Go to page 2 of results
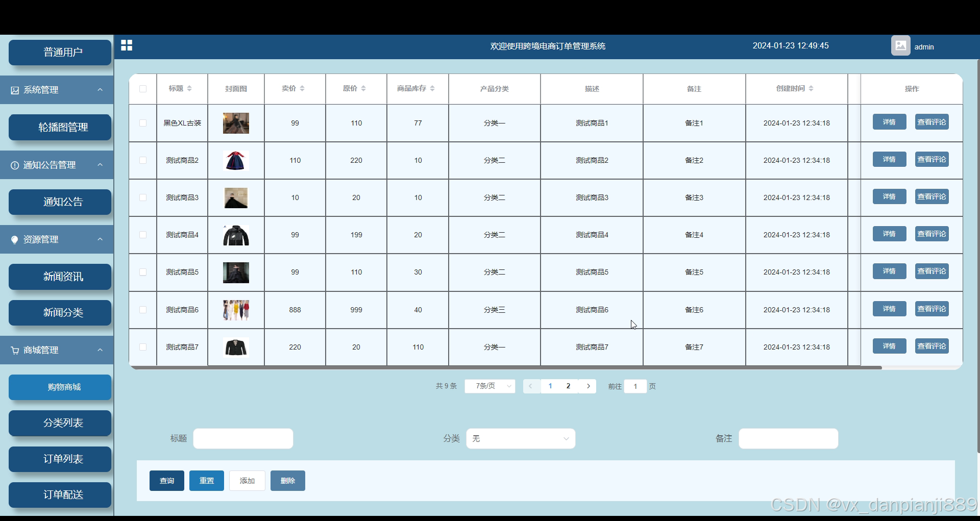Screen dimensions: 980x521 coord(569,386)
